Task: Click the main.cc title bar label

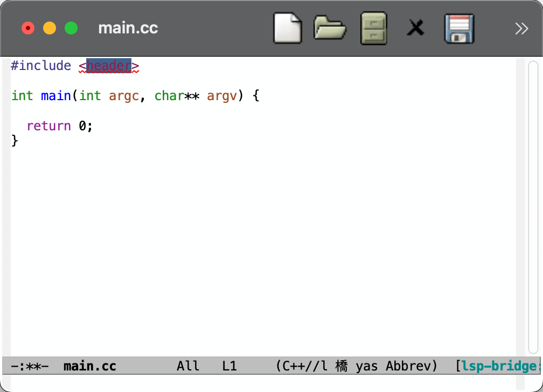Action: tap(128, 28)
